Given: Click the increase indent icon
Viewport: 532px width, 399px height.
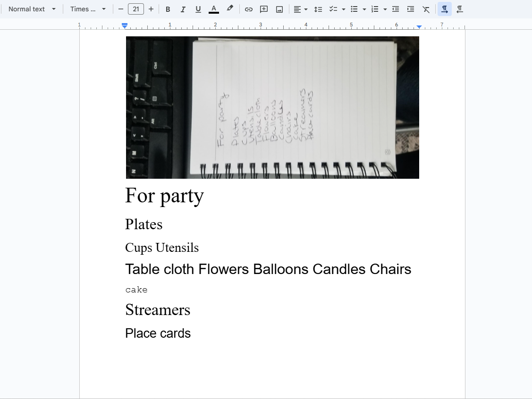Looking at the screenshot, I should click(411, 9).
